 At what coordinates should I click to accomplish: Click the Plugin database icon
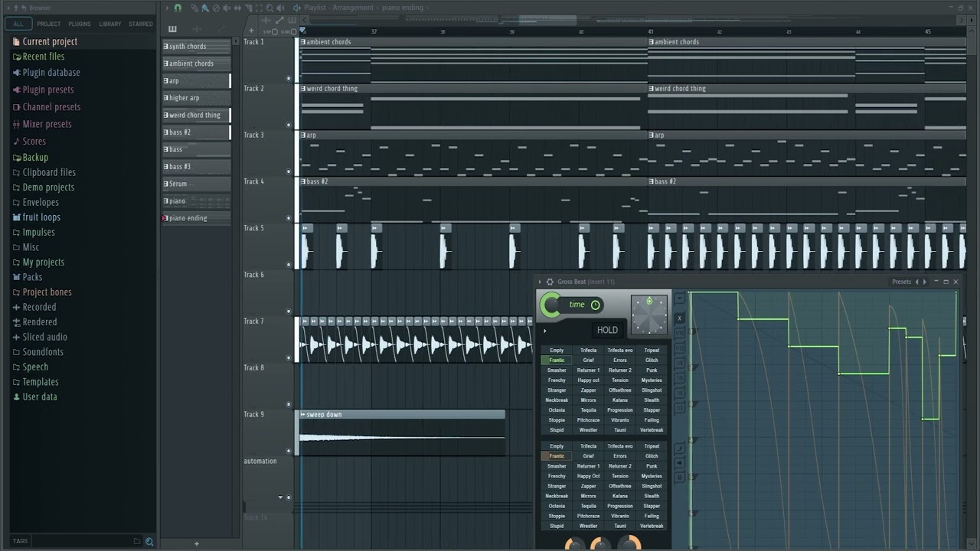[16, 73]
